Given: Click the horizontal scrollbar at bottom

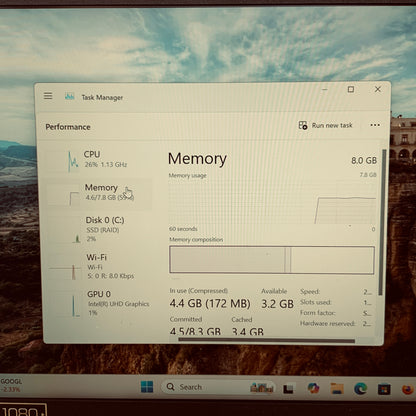Looking at the screenshot, I should click(x=267, y=340).
